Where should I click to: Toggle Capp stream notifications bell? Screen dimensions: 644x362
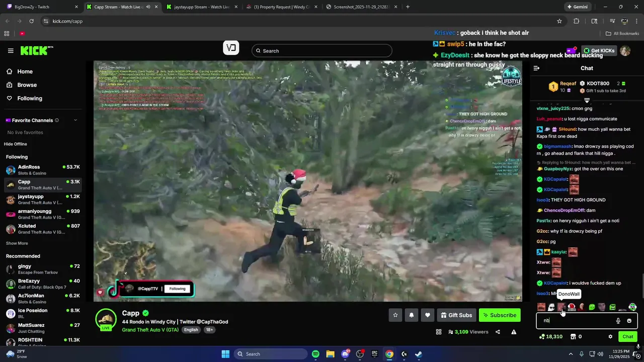pos(412,315)
